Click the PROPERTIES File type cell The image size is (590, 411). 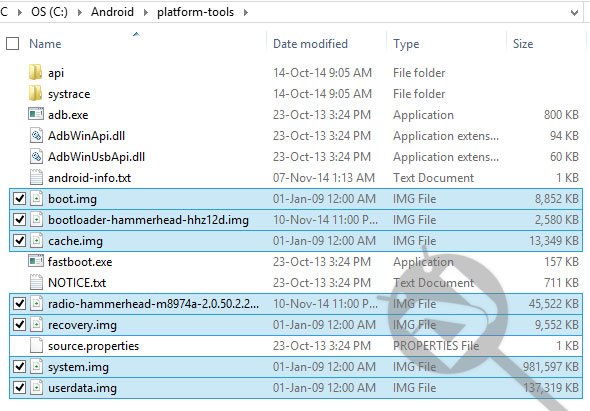[x=436, y=346]
